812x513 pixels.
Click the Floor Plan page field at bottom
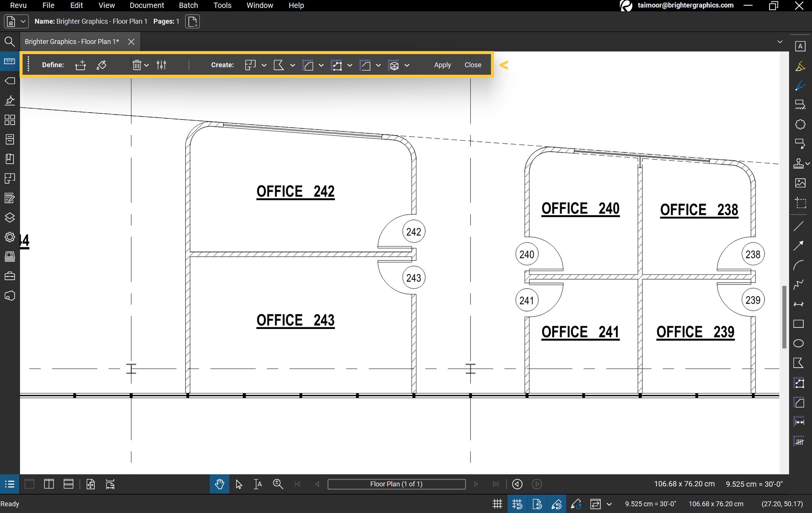coord(396,484)
